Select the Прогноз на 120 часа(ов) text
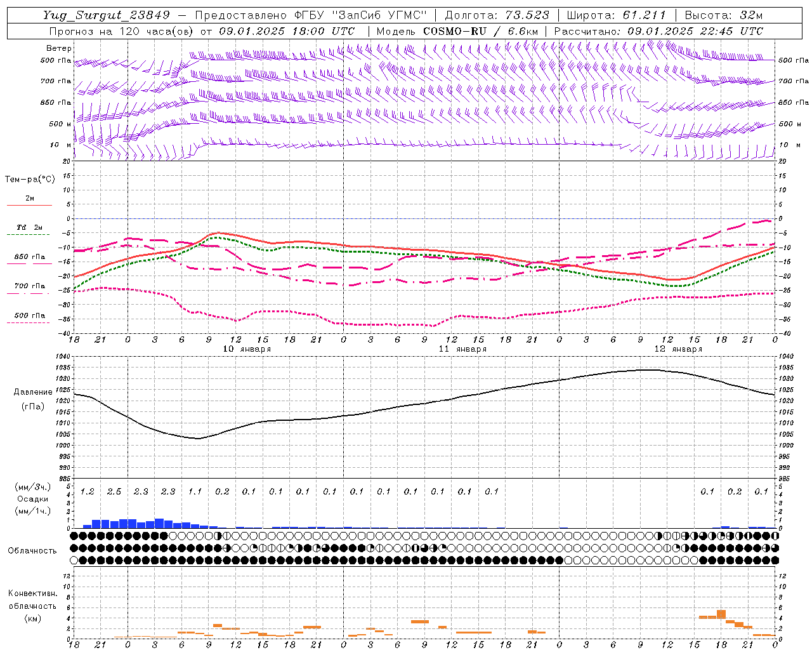 coord(122,31)
